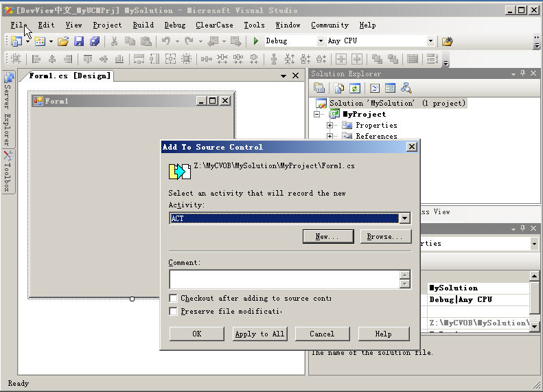Click the Refresh icon in Solution Explorer
543x392 pixels.
tap(355, 88)
